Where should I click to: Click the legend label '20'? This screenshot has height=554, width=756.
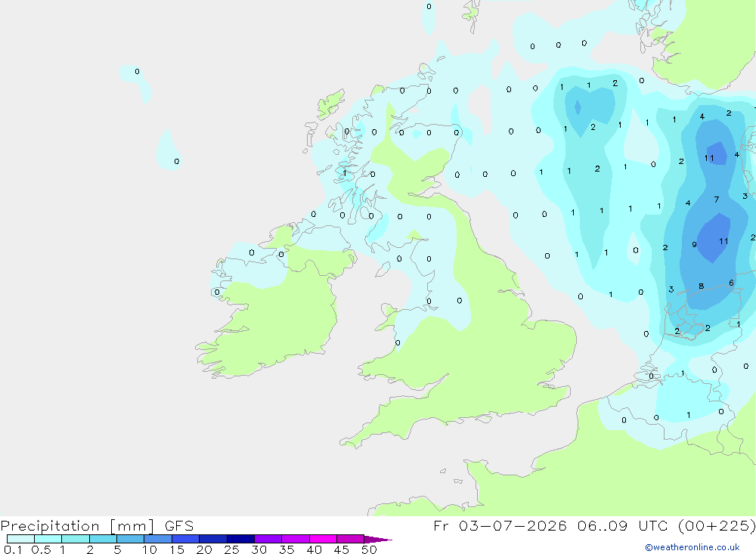[204, 549]
